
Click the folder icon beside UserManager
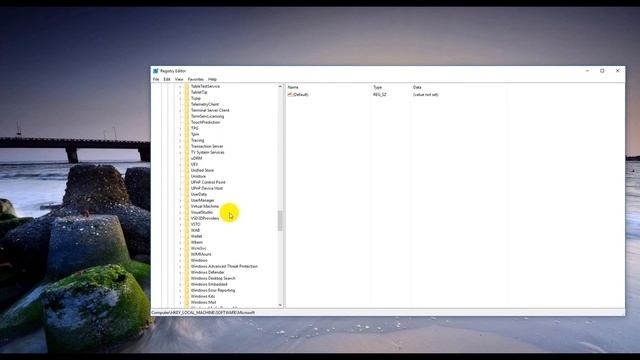point(187,200)
